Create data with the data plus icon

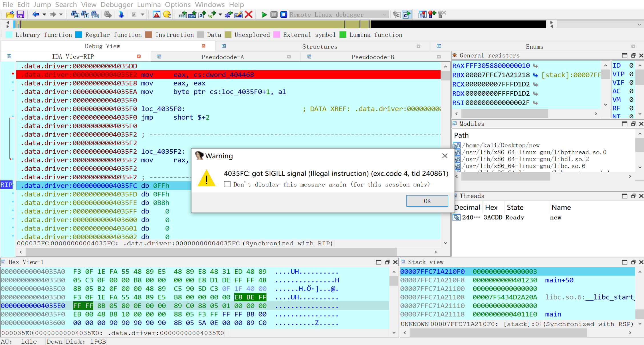point(193,14)
